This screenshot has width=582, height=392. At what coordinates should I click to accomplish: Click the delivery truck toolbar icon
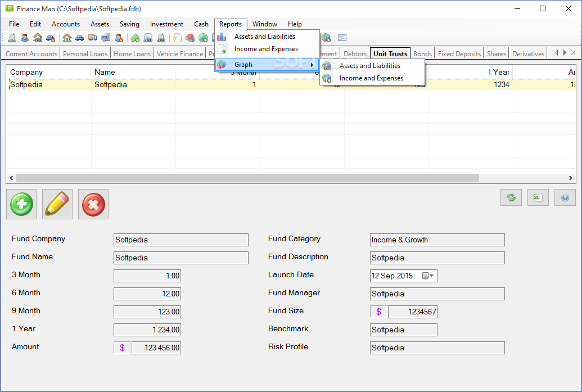pyautogui.click(x=92, y=38)
